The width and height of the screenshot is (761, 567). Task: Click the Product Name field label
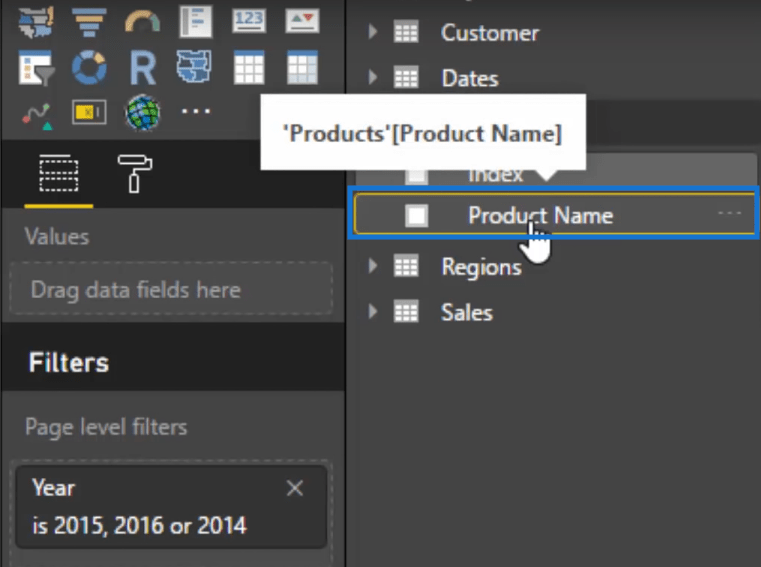coord(540,215)
